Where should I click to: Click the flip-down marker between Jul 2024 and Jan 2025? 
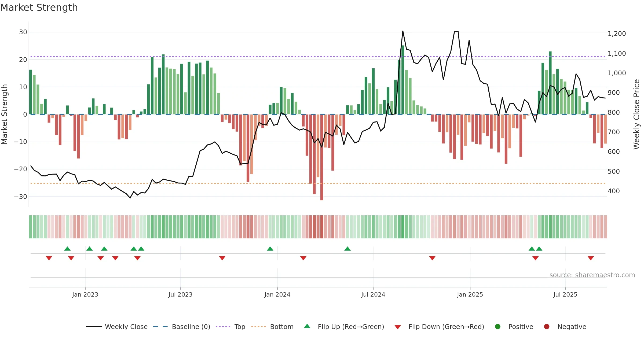432,258
